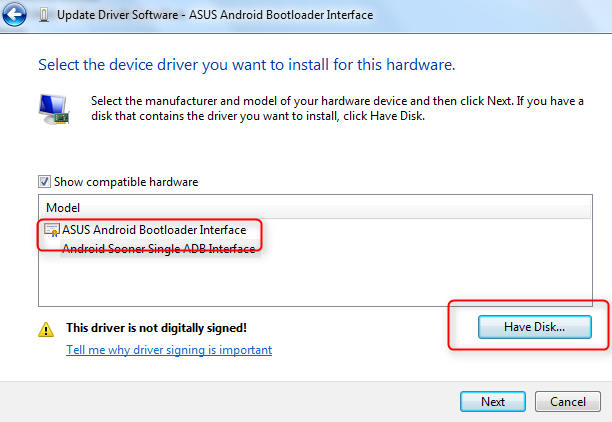Select ASUS Android Bootloader Interface model
This screenshot has height=422, width=612.
coord(154,230)
